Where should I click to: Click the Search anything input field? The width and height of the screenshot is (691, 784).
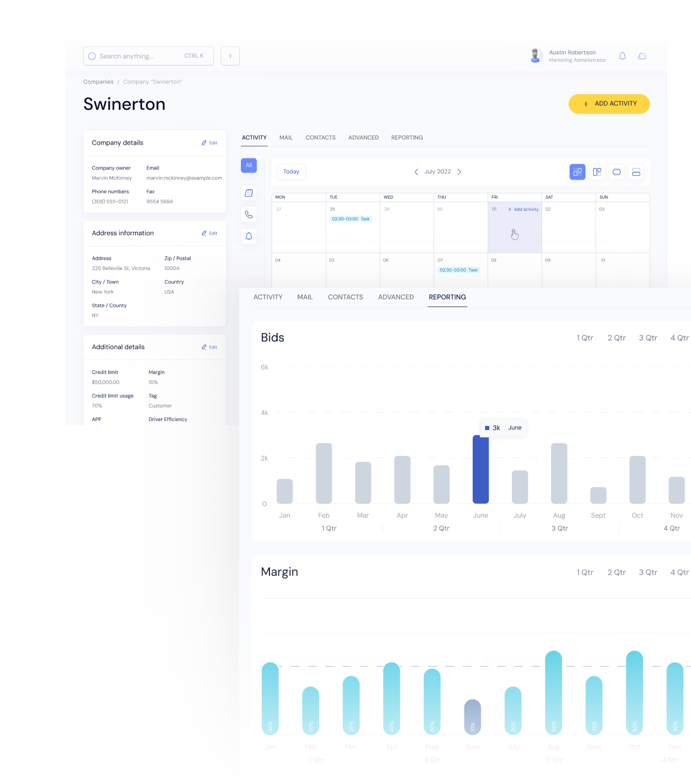coord(140,56)
